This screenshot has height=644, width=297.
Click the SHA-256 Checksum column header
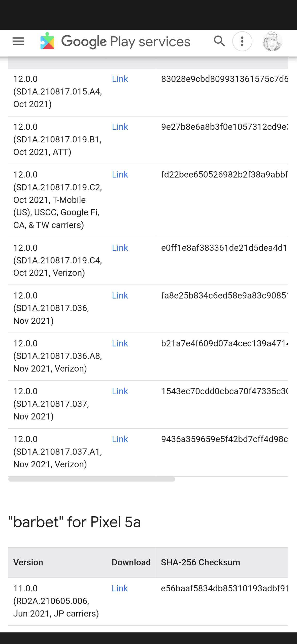(x=200, y=562)
